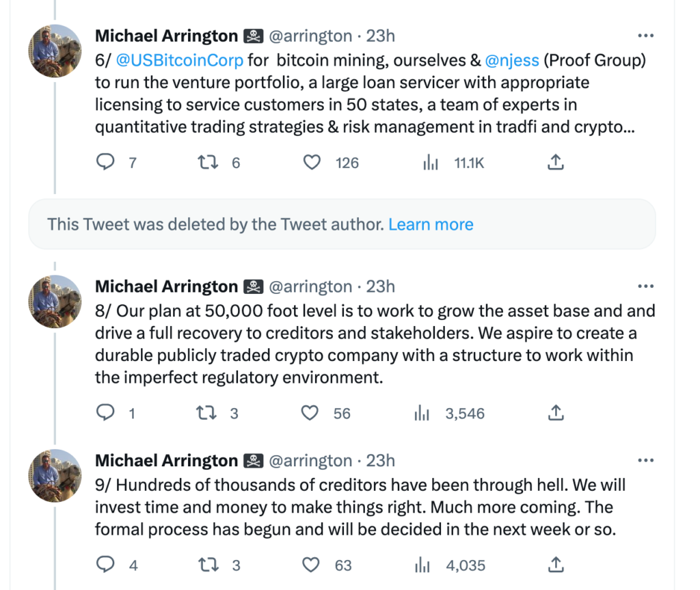Click the reply icon on tweet 9
Image resolution: width=700 pixels, height=590 pixels.
[106, 565]
